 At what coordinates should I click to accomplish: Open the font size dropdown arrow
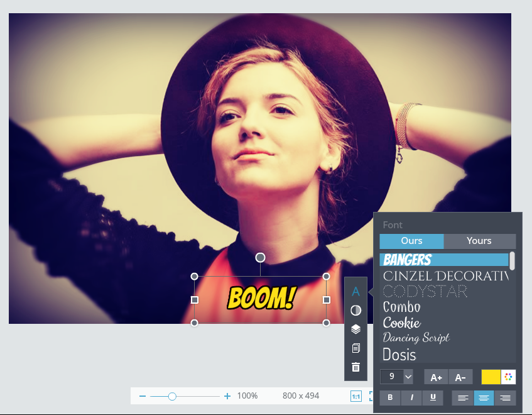click(x=408, y=377)
